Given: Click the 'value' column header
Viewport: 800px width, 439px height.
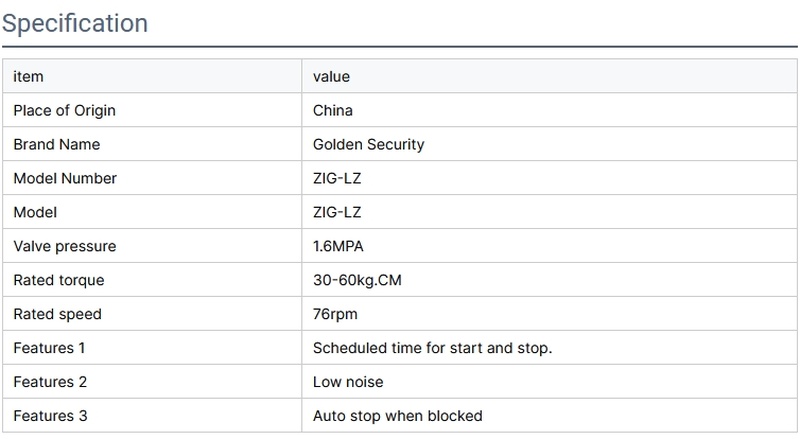Looking at the screenshot, I should click(x=331, y=76).
